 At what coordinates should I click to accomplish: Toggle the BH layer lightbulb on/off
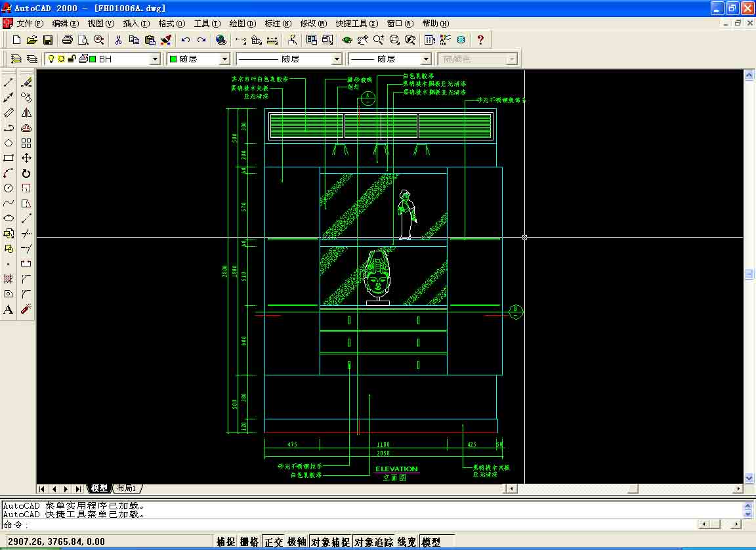click(x=51, y=59)
